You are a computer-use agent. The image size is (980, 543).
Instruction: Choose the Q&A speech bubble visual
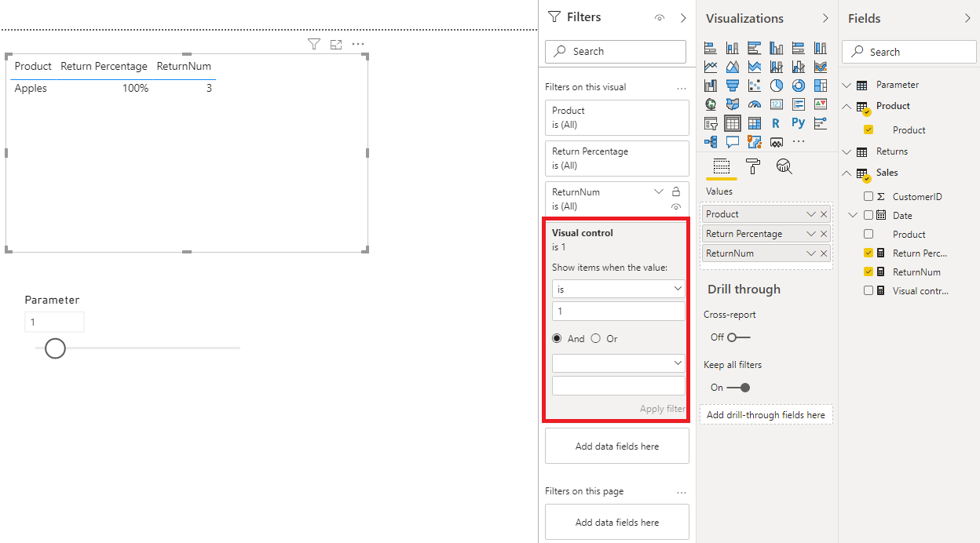[733, 142]
